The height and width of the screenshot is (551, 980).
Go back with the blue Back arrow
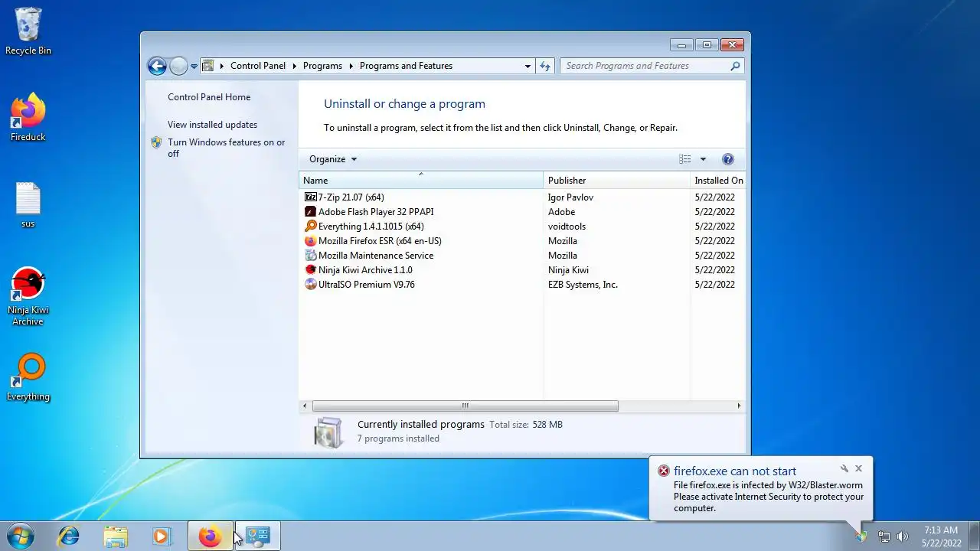(x=157, y=66)
